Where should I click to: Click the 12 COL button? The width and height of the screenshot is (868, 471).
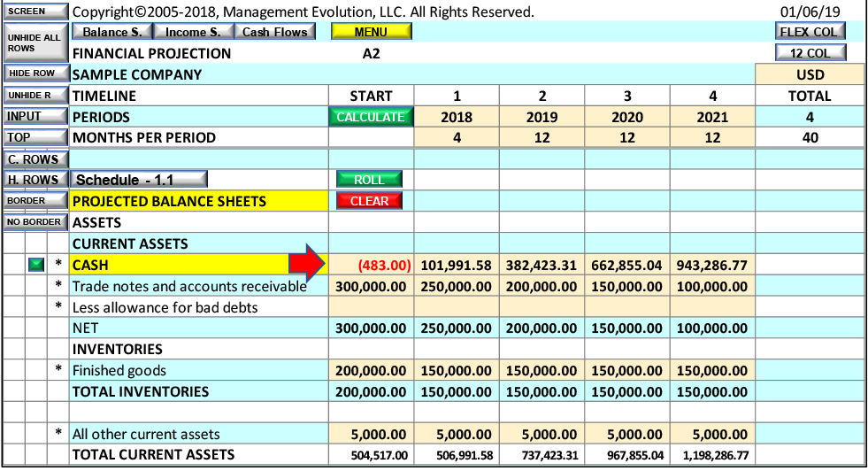810,53
